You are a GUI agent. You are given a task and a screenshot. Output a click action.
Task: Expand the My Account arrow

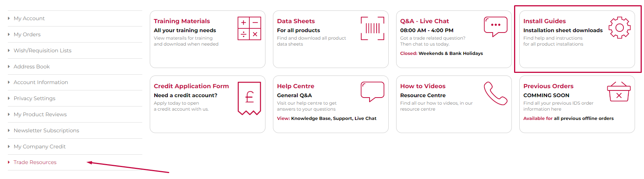point(9,18)
